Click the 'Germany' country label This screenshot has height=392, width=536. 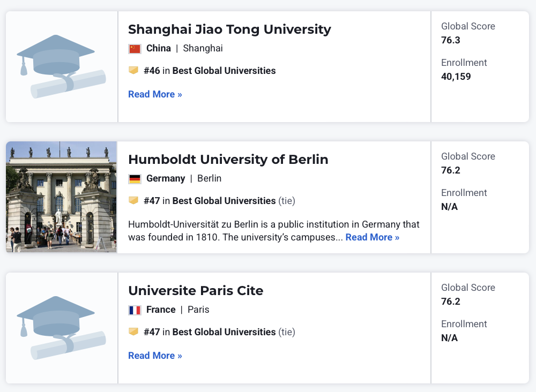[x=166, y=178]
